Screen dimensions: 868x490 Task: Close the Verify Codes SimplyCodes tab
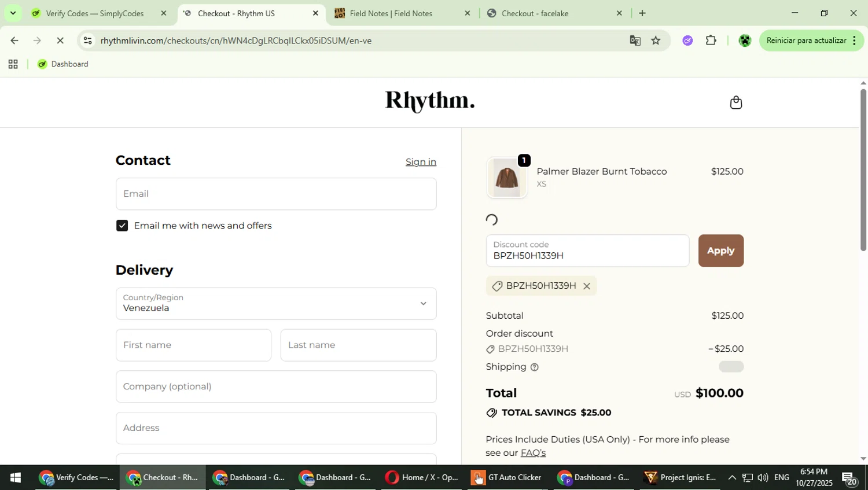pyautogui.click(x=164, y=13)
